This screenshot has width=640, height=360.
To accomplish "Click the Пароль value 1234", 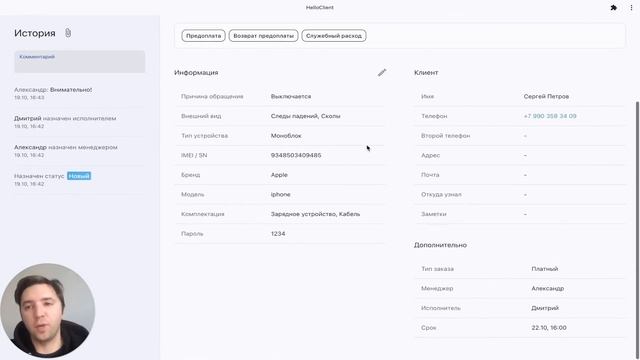I will [x=278, y=233].
